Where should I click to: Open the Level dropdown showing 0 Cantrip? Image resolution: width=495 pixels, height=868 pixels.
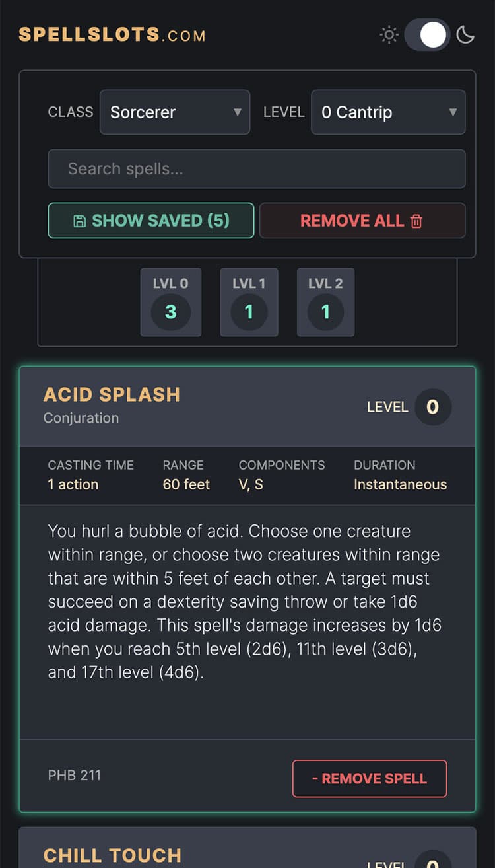coord(388,112)
